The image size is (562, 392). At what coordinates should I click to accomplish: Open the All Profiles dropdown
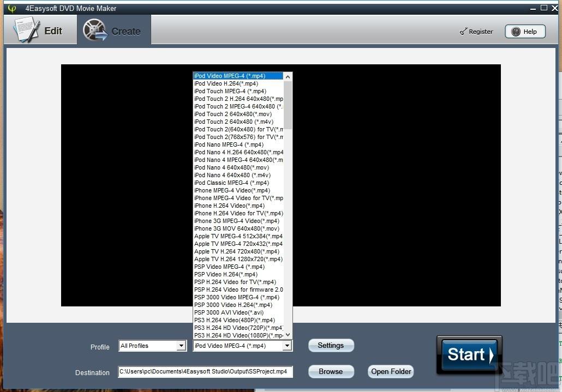coord(152,346)
